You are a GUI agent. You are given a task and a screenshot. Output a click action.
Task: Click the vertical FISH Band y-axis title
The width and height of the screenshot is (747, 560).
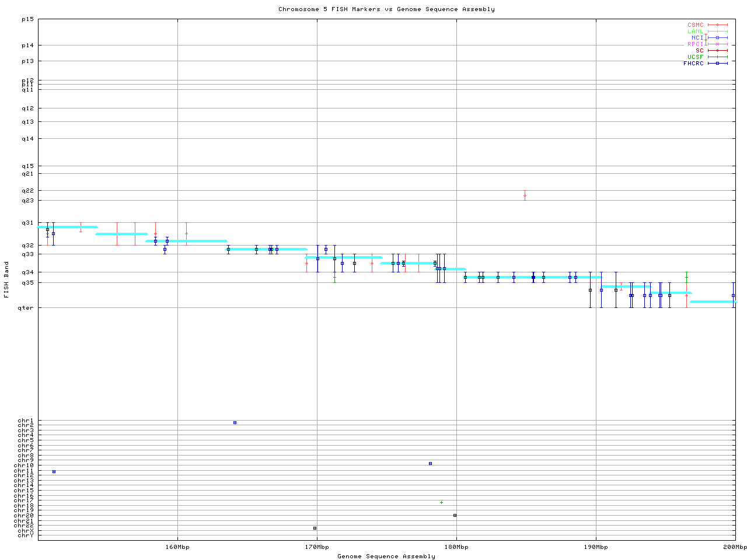pyautogui.click(x=6, y=279)
